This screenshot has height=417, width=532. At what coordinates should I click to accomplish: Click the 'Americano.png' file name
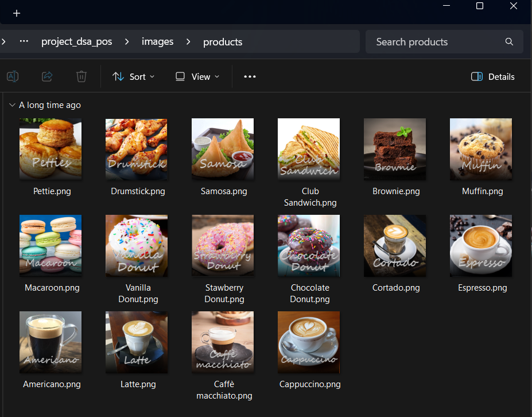pos(52,384)
